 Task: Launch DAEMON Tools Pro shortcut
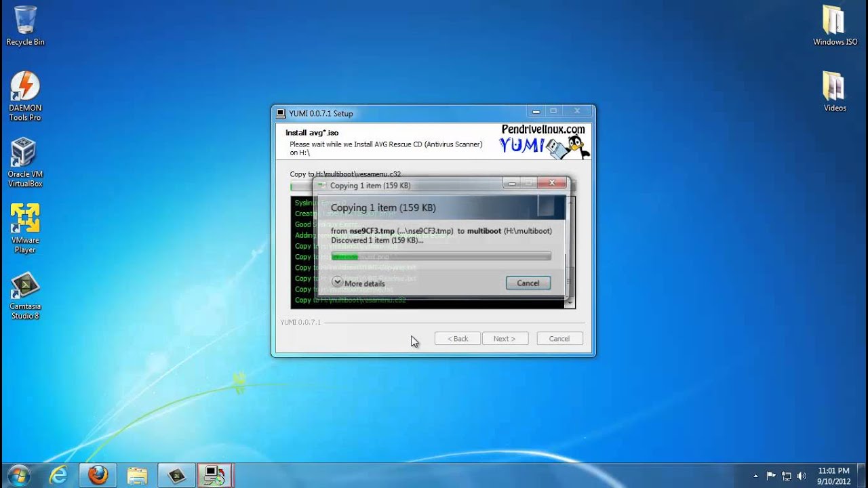click(x=25, y=96)
